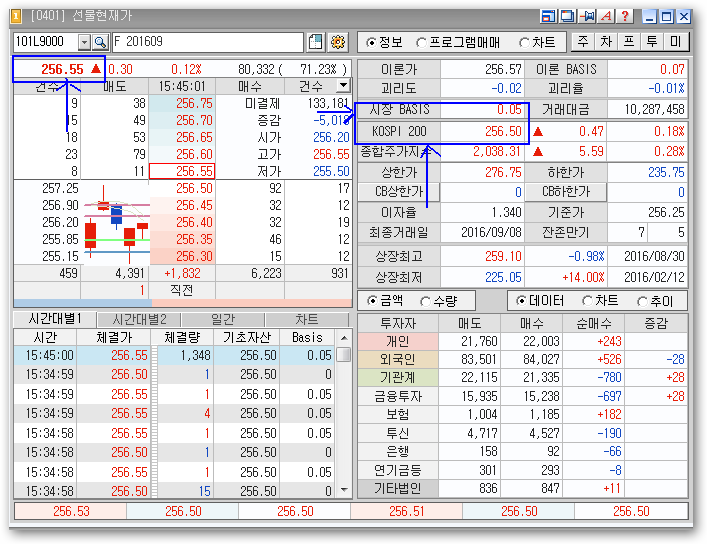Click the scroll down arrow in time list

pyautogui.click(x=344, y=490)
